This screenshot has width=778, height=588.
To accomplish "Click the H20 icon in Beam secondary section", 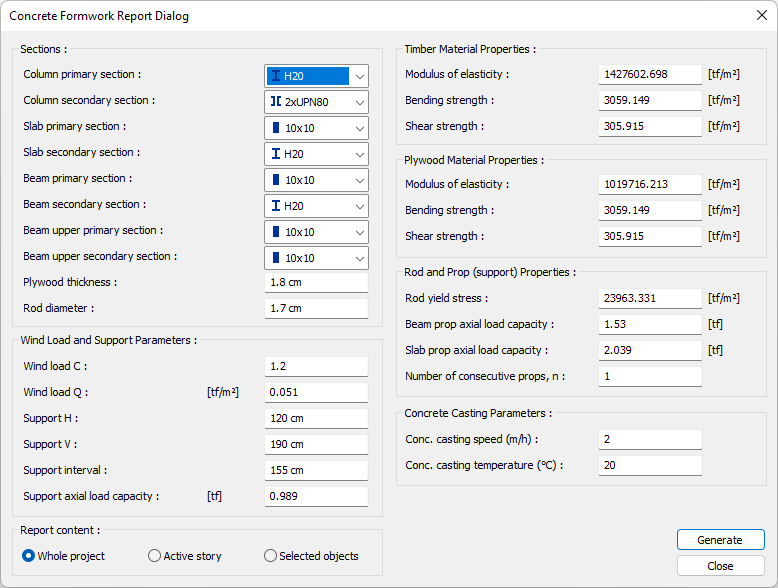I will click(x=276, y=206).
